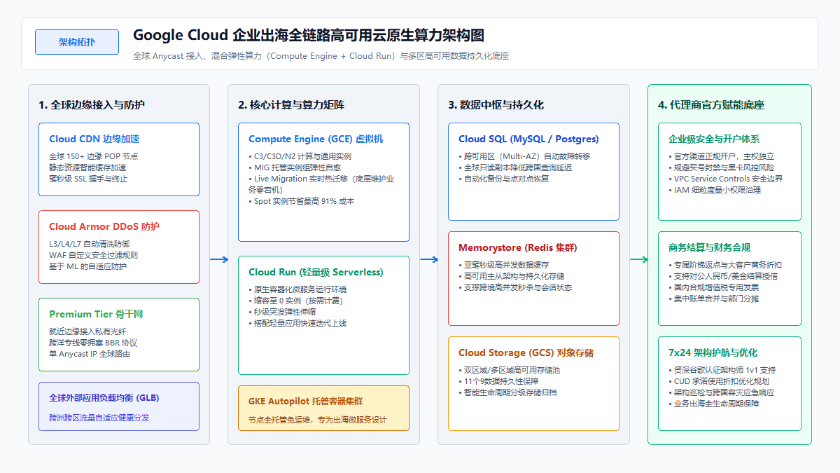Select heading '3. 数据中枢与持久化'
The height and width of the screenshot is (473, 840).
tap(496, 105)
